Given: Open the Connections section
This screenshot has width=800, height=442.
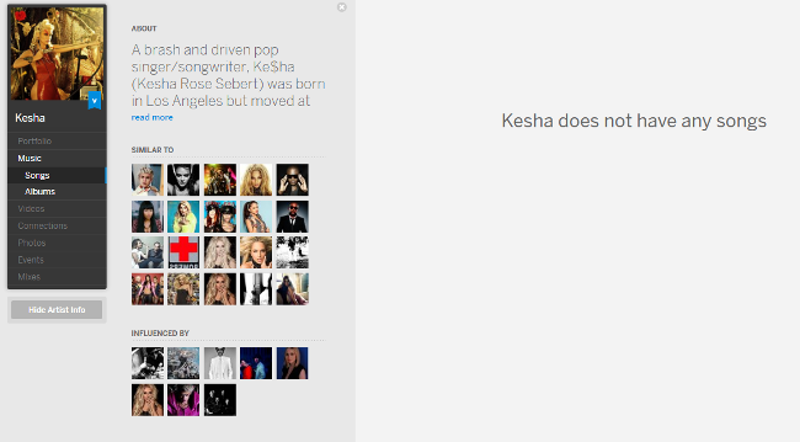Looking at the screenshot, I should coord(42,226).
